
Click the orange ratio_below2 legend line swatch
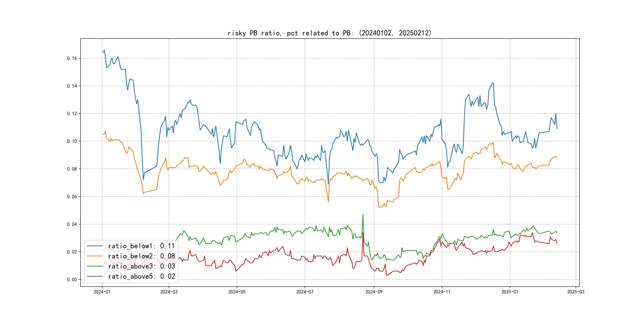pyautogui.click(x=94, y=256)
